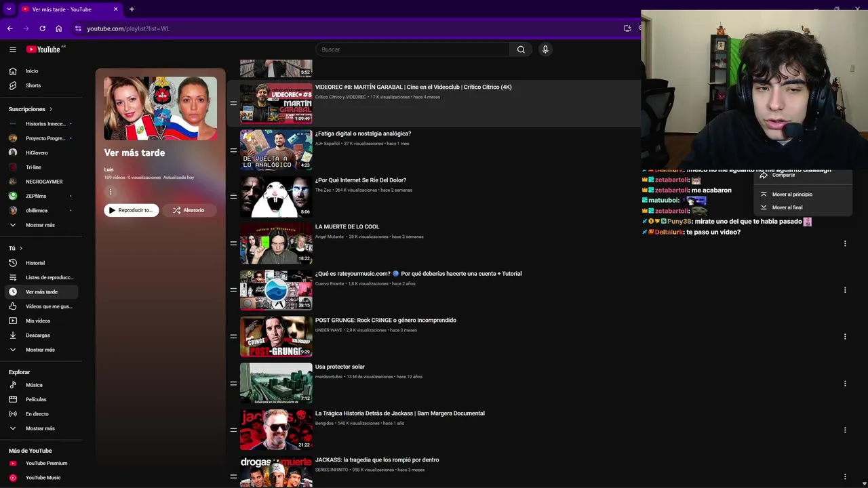
Task: Expand Mostrar más under Tú section
Action: [x=41, y=350]
